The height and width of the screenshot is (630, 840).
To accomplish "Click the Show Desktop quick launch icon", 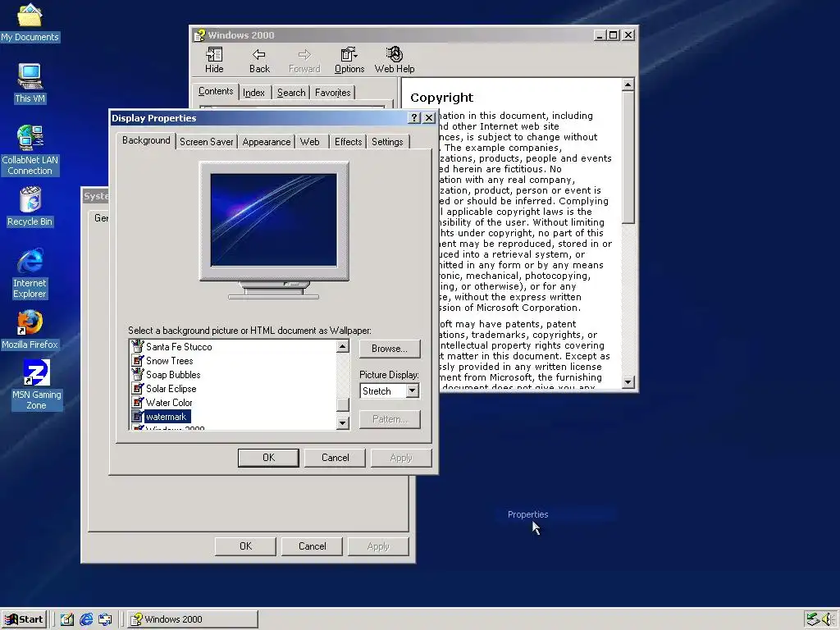I will (x=67, y=619).
